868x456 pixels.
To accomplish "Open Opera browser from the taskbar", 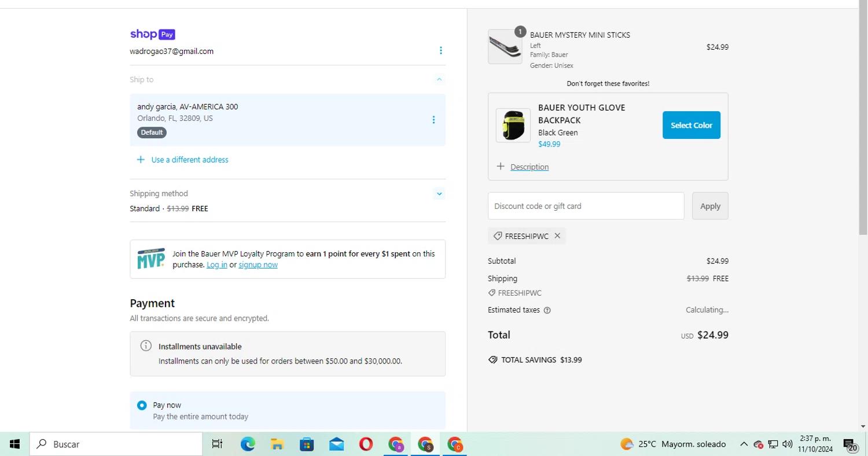I will tap(366, 444).
